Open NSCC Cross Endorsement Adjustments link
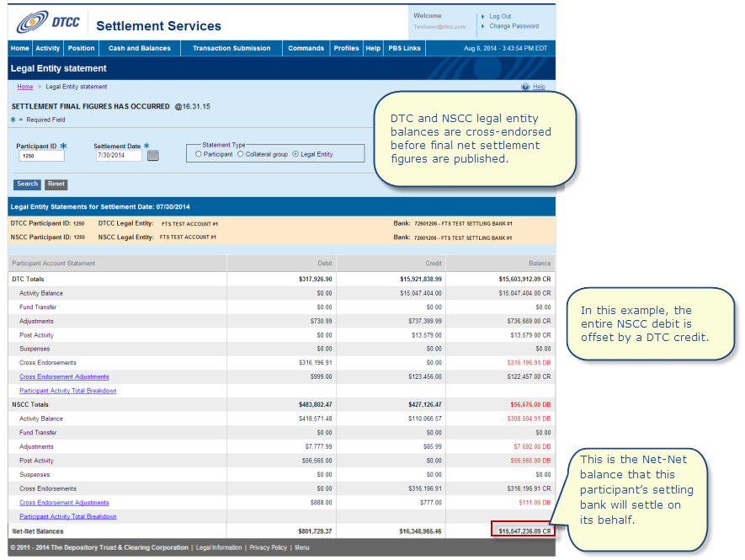The height and width of the screenshot is (560, 745). pyautogui.click(x=64, y=503)
